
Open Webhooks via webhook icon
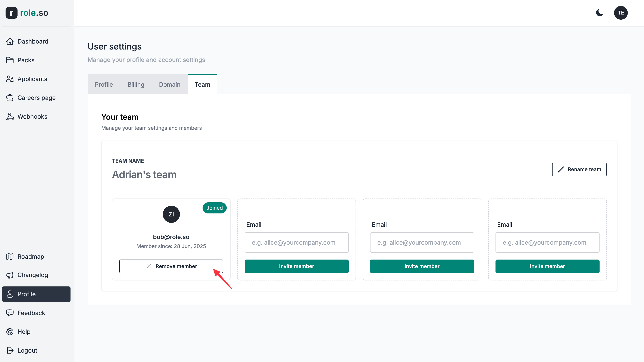point(10,117)
